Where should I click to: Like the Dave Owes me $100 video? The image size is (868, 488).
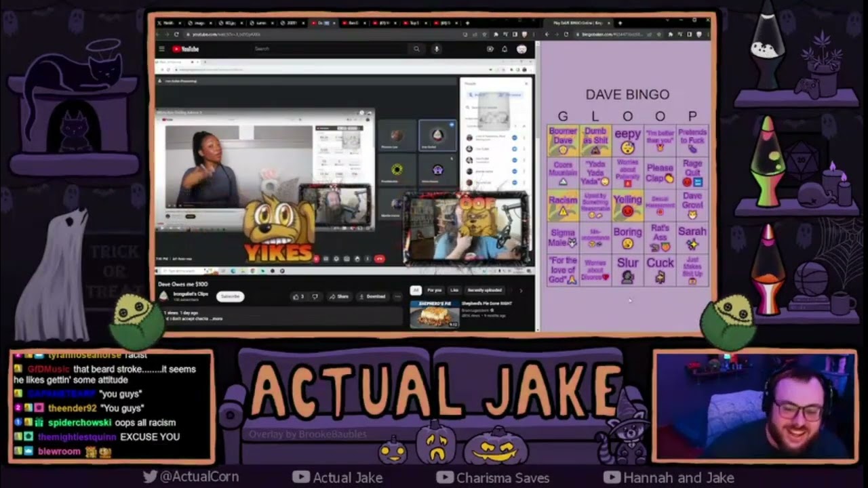(299, 296)
